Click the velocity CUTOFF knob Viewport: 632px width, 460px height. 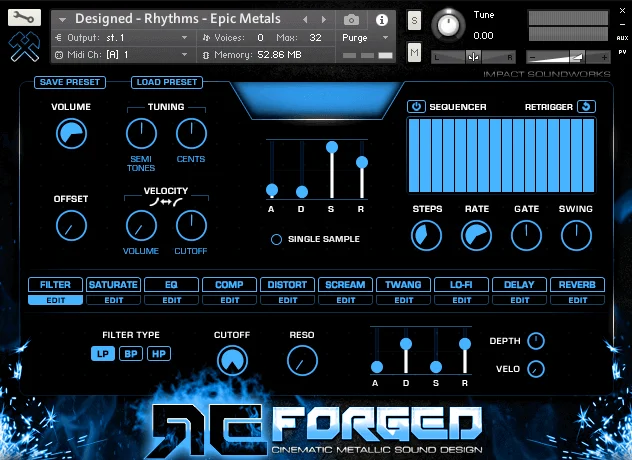[191, 226]
